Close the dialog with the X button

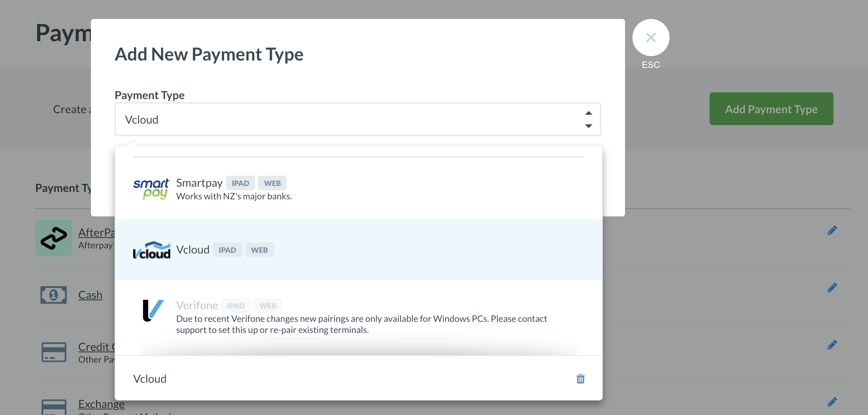651,37
